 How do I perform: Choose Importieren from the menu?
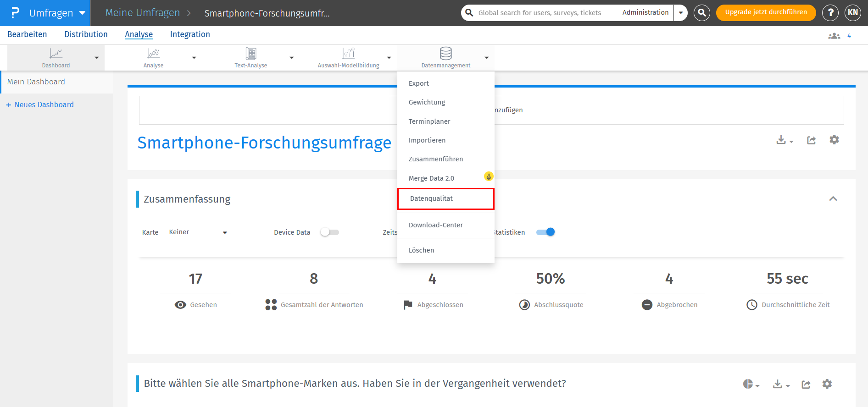tap(446, 140)
